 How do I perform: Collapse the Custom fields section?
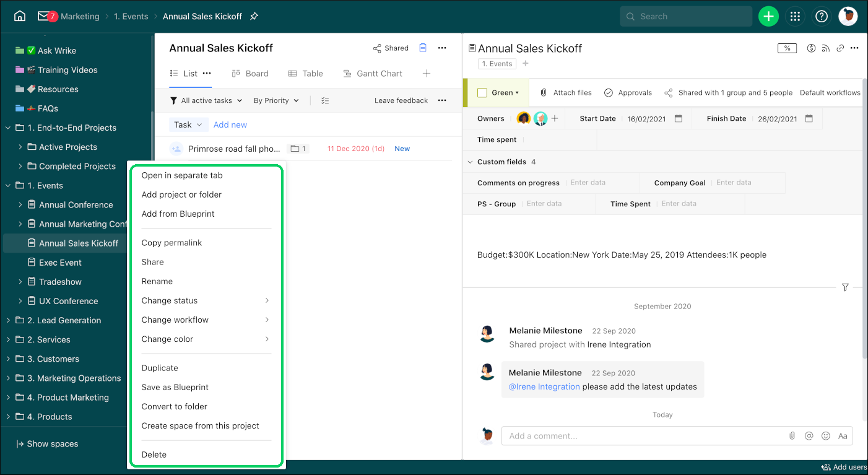[470, 162]
